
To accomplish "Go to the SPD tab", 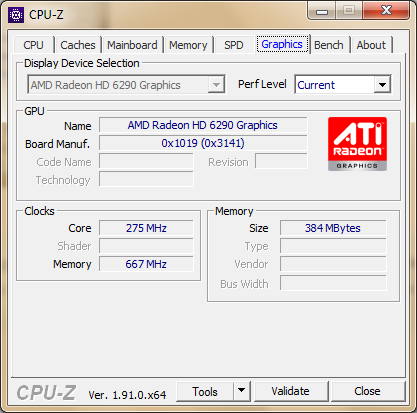I will [x=233, y=45].
